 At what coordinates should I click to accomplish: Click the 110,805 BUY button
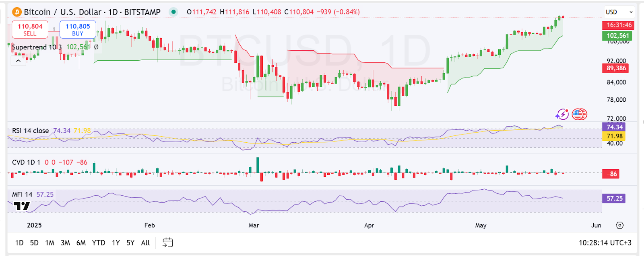78,29
